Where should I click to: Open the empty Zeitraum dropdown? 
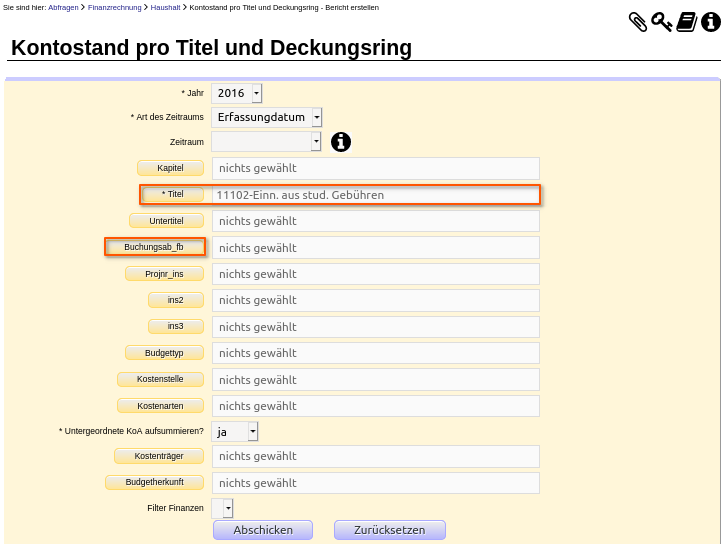tap(266, 142)
